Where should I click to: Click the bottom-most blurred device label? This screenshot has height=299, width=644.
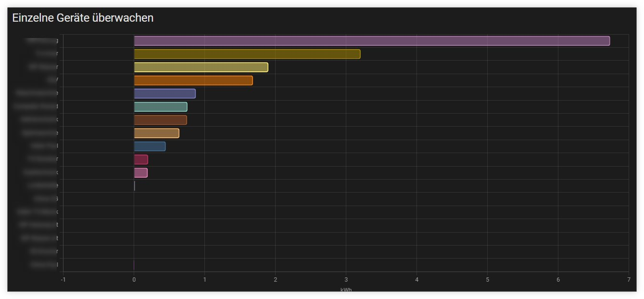coord(44,264)
